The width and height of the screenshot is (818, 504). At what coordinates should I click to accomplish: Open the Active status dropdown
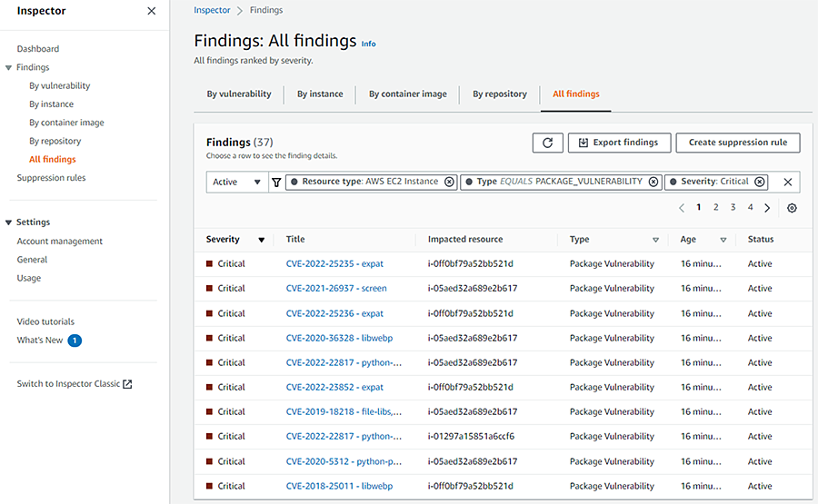(237, 182)
